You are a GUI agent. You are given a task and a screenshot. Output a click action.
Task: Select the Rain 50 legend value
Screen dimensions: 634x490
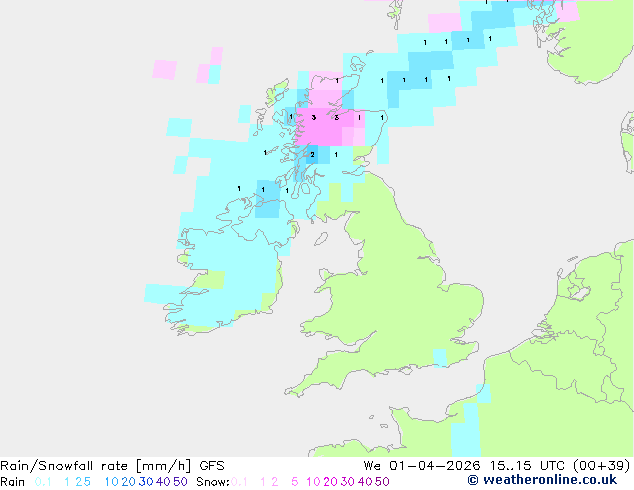point(180,482)
